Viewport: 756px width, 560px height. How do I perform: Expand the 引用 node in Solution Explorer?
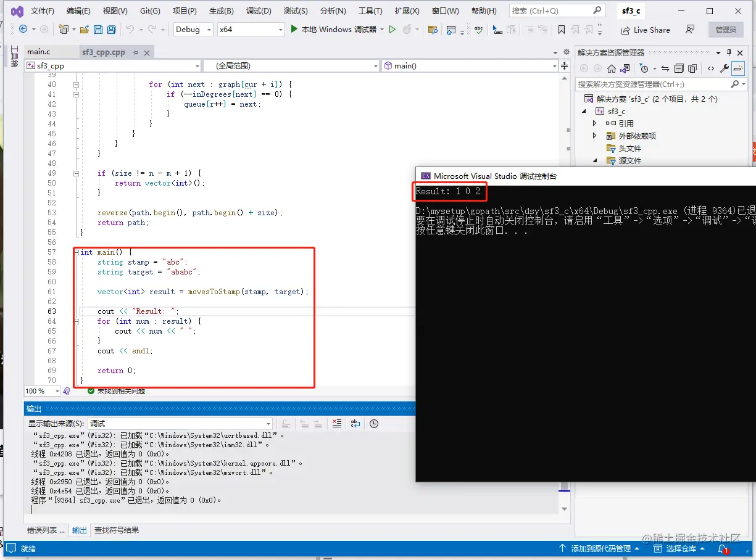[595, 123]
